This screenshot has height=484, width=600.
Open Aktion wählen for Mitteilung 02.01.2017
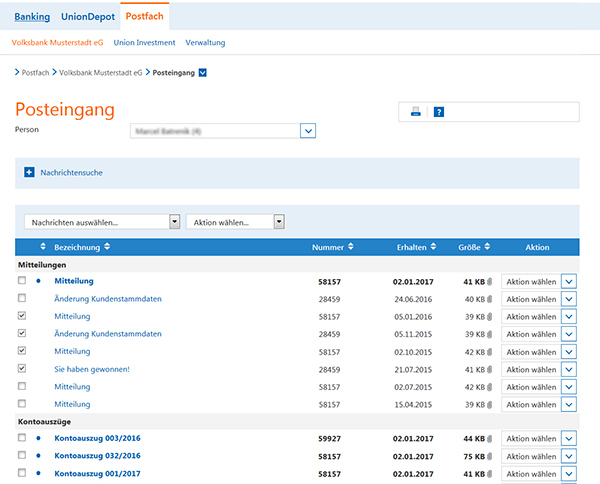pyautogui.click(x=539, y=282)
